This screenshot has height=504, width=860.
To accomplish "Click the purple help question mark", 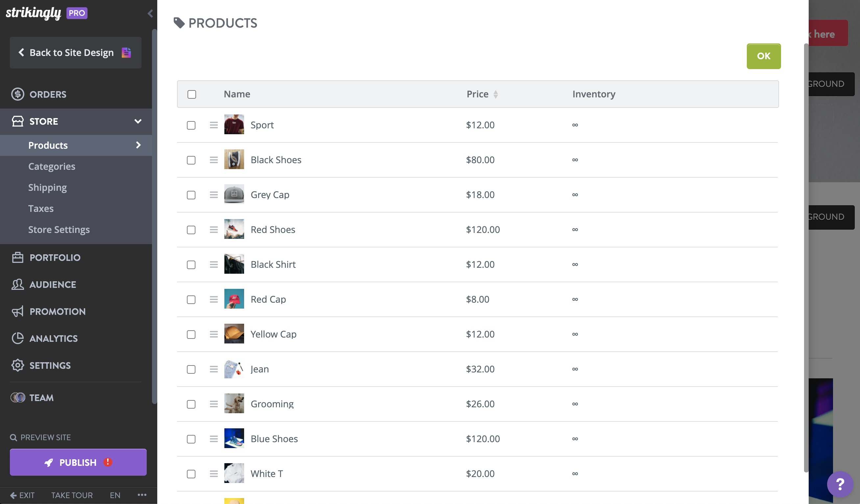I will (x=840, y=484).
